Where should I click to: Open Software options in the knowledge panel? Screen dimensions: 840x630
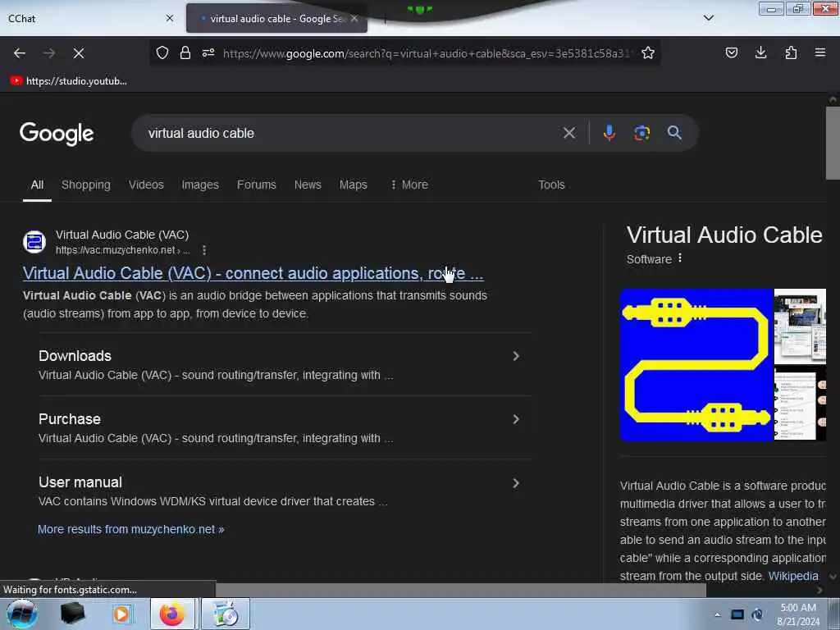(x=680, y=258)
